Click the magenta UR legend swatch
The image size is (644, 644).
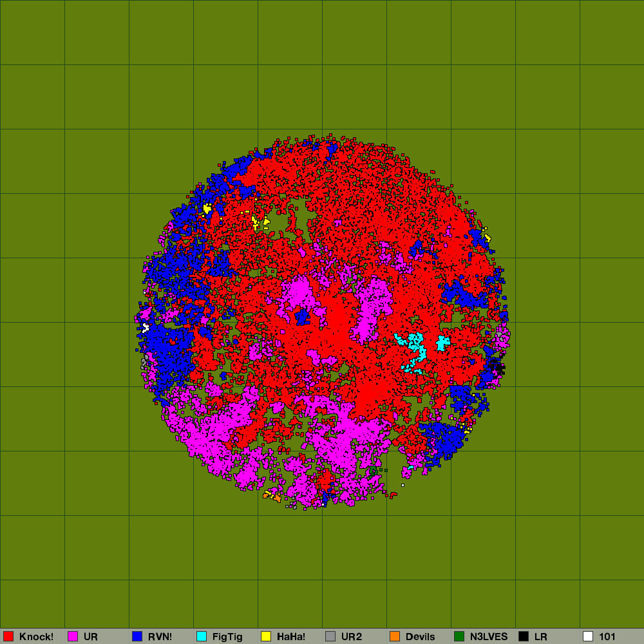tap(73, 636)
